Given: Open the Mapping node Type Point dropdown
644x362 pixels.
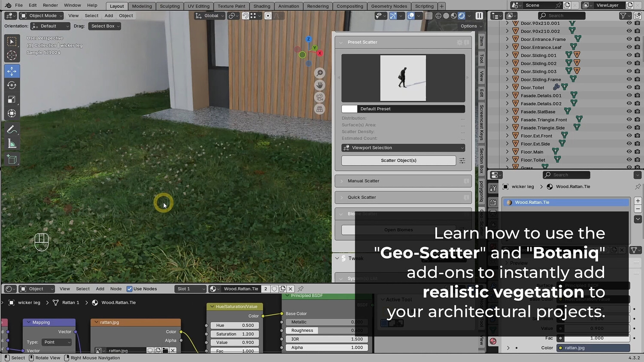Looking at the screenshot, I should [57, 342].
